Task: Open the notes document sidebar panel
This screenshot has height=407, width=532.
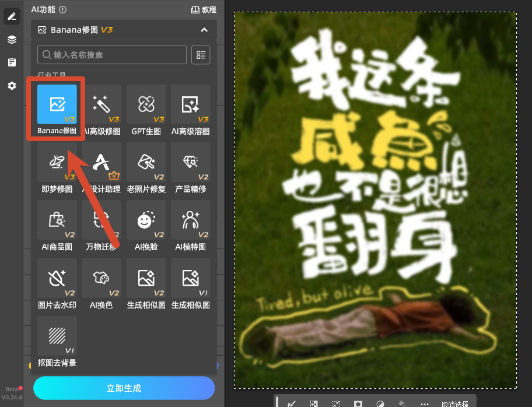Action: tap(12, 62)
